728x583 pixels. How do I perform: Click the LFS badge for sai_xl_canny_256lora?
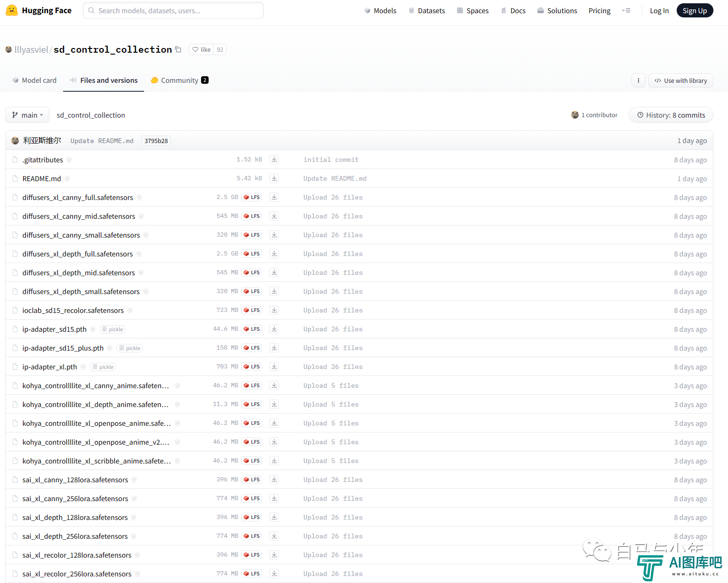coord(252,498)
